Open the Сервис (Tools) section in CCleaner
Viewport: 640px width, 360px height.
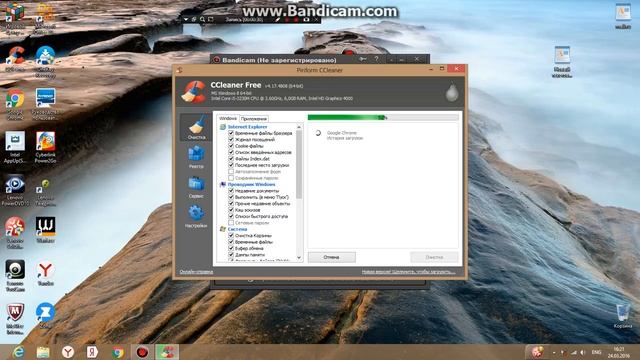(196, 187)
